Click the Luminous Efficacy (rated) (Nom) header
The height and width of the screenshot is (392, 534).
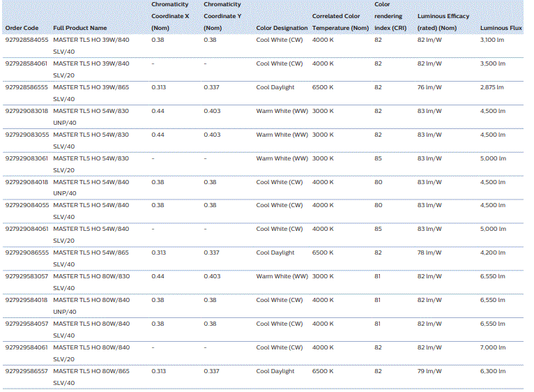443,22
